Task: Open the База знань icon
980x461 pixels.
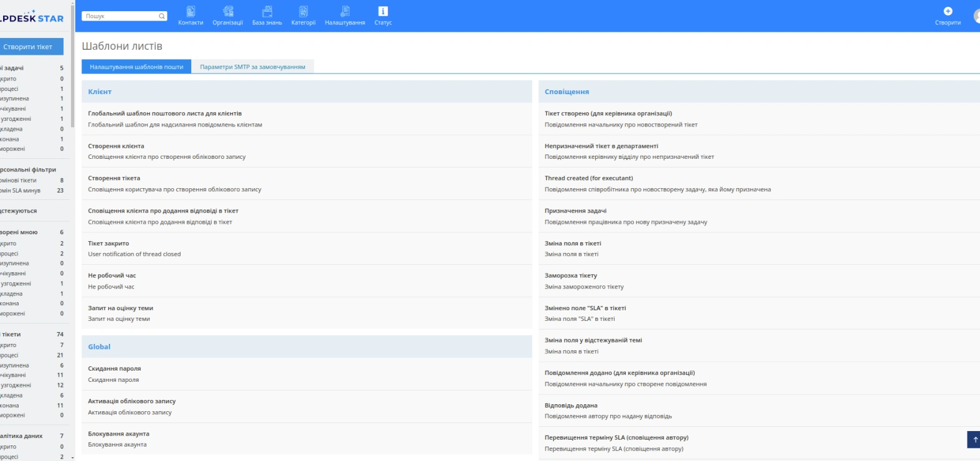Action: click(x=267, y=16)
